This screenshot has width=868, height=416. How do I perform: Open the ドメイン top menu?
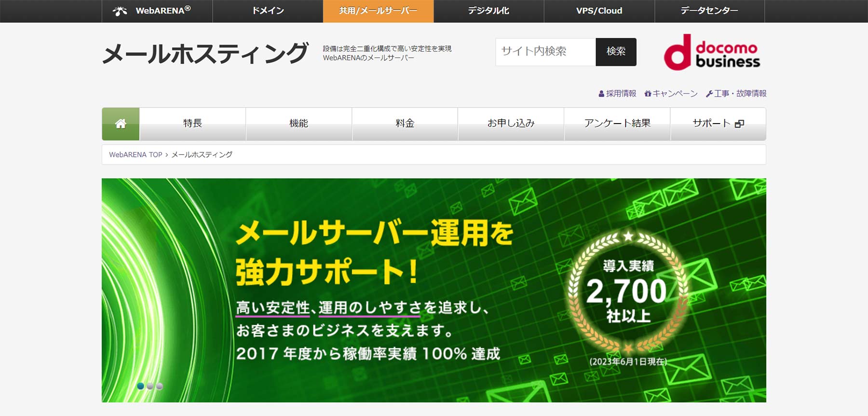tap(268, 11)
